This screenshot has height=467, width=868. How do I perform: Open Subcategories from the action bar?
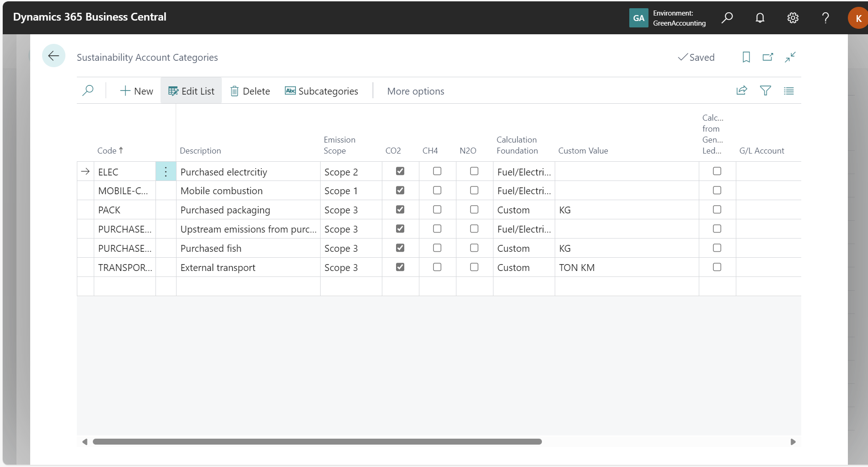tap(321, 91)
